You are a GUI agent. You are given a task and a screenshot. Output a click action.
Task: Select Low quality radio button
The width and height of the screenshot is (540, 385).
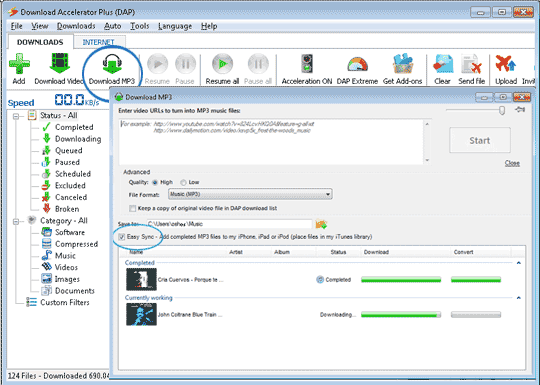tap(183, 183)
